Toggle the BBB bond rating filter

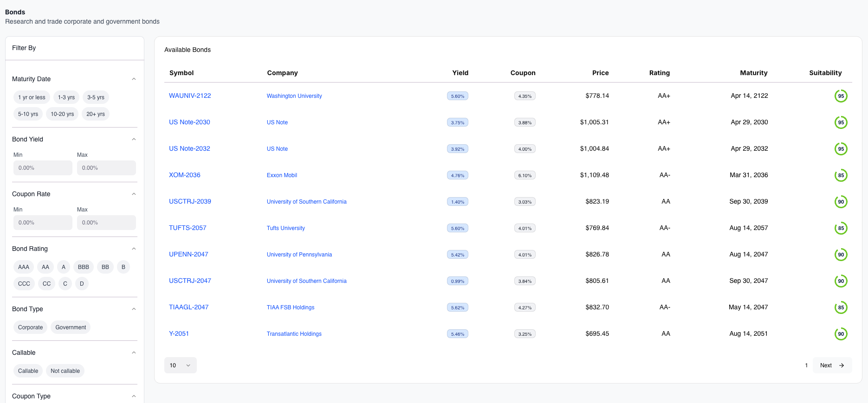(84, 267)
